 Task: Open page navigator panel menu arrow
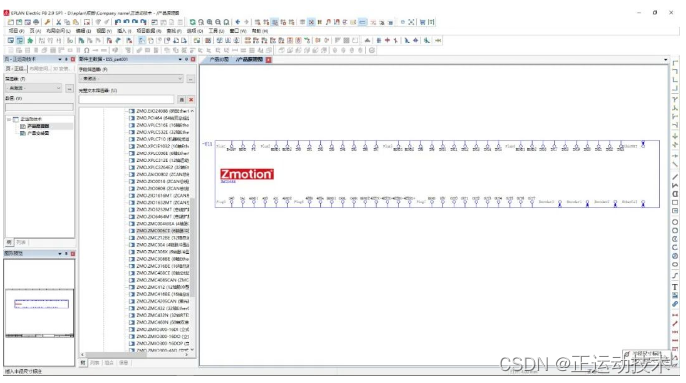(60, 59)
